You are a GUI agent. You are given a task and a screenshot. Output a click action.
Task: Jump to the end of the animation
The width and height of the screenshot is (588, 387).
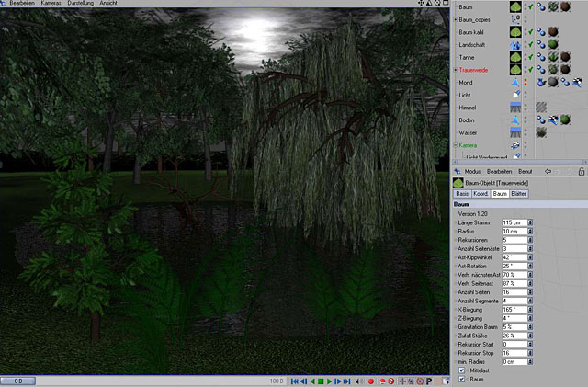point(347,381)
